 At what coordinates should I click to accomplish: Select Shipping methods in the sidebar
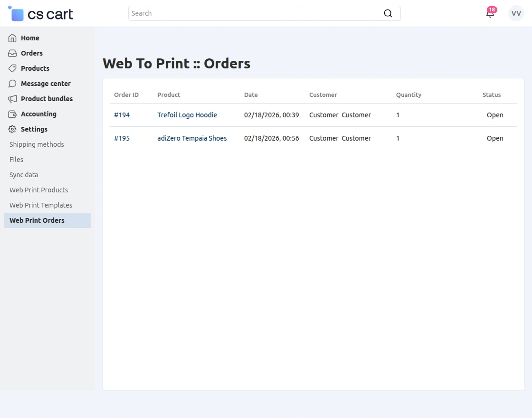click(36, 144)
